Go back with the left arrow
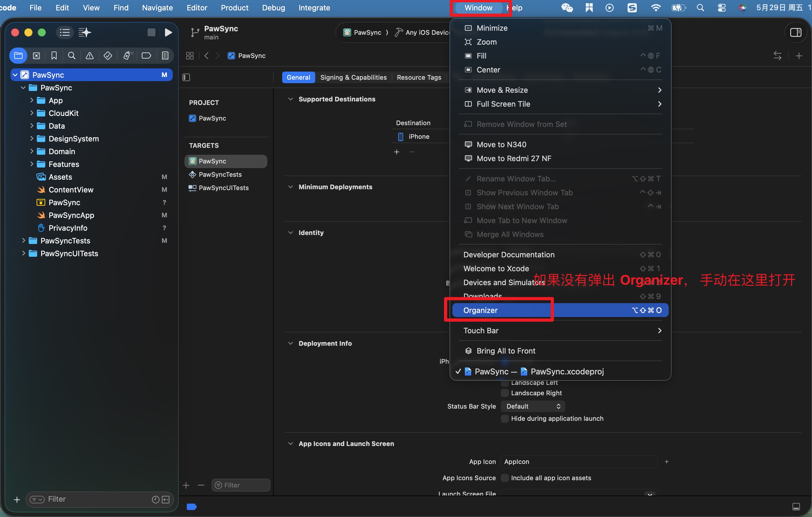The width and height of the screenshot is (812, 517). (207, 56)
